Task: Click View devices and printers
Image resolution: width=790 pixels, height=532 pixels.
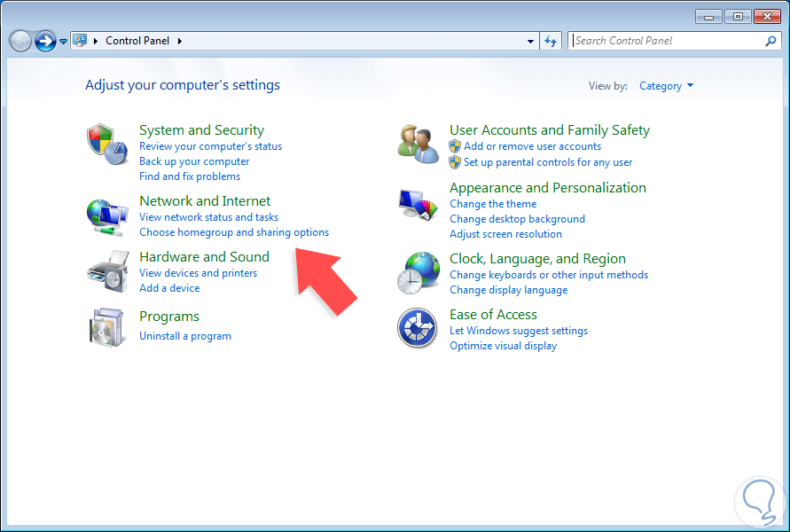Action: [198, 273]
